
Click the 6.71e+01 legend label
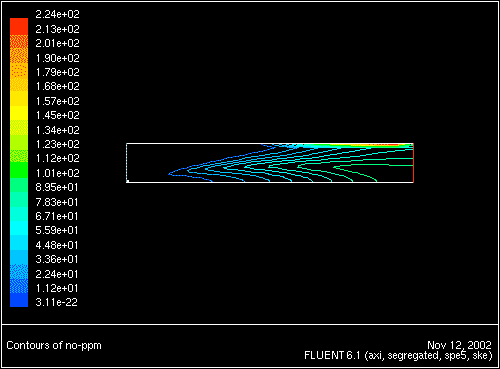[x=57, y=216]
